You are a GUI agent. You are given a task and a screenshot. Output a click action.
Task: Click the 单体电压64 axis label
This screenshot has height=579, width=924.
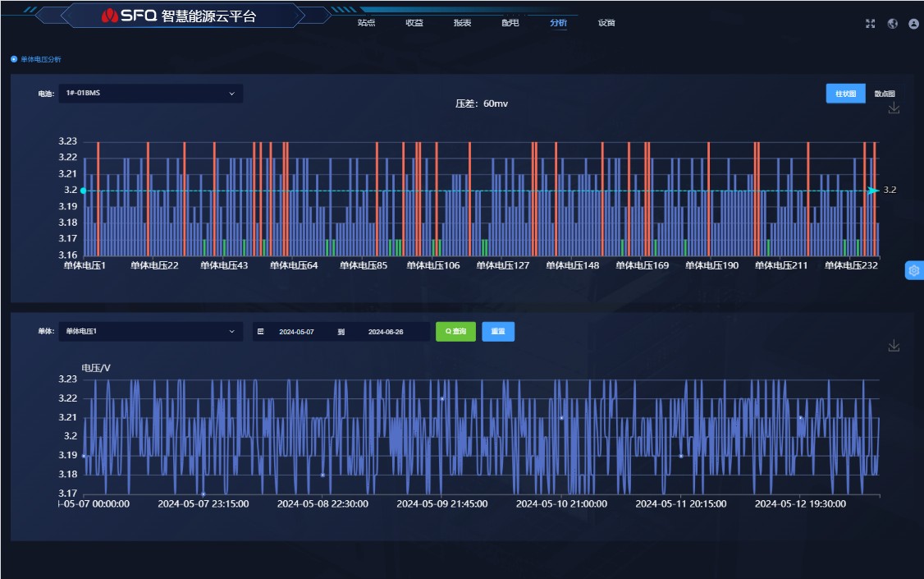click(294, 265)
